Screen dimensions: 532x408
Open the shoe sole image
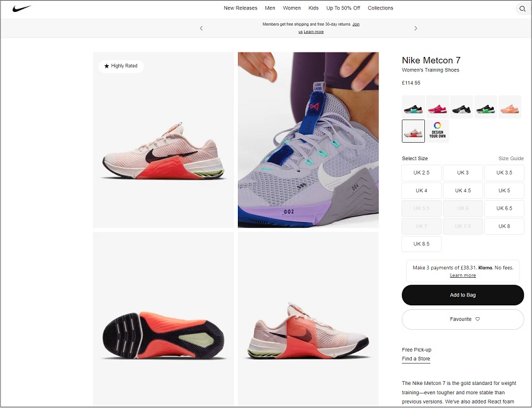pyautogui.click(x=163, y=319)
